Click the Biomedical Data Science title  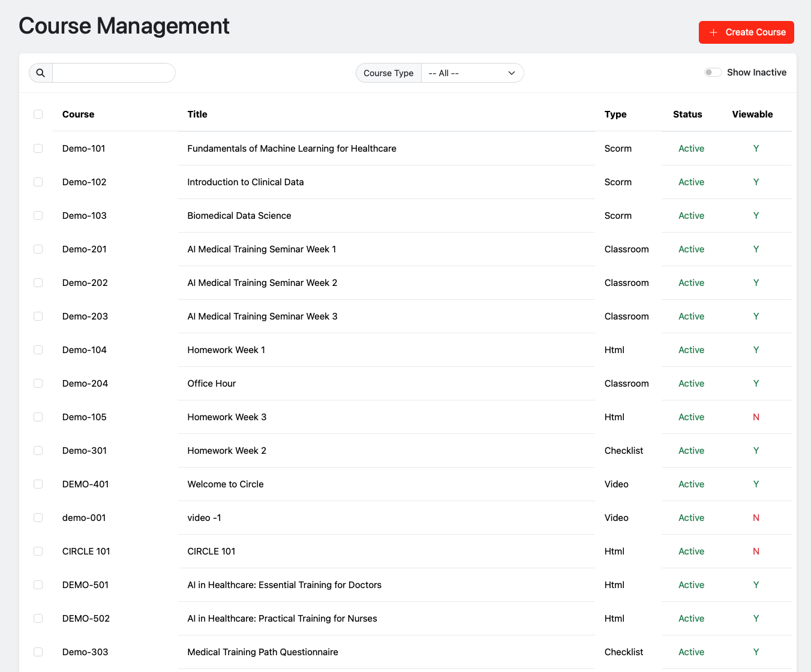(239, 216)
